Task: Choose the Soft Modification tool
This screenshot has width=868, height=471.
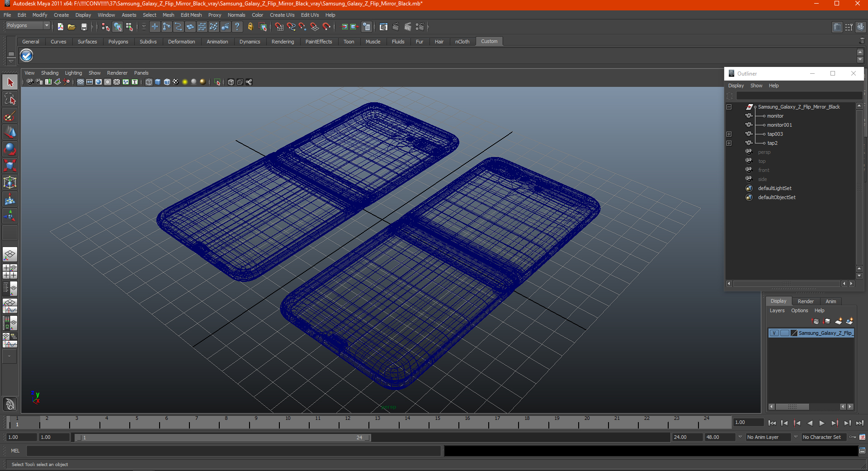Action: pos(10,199)
